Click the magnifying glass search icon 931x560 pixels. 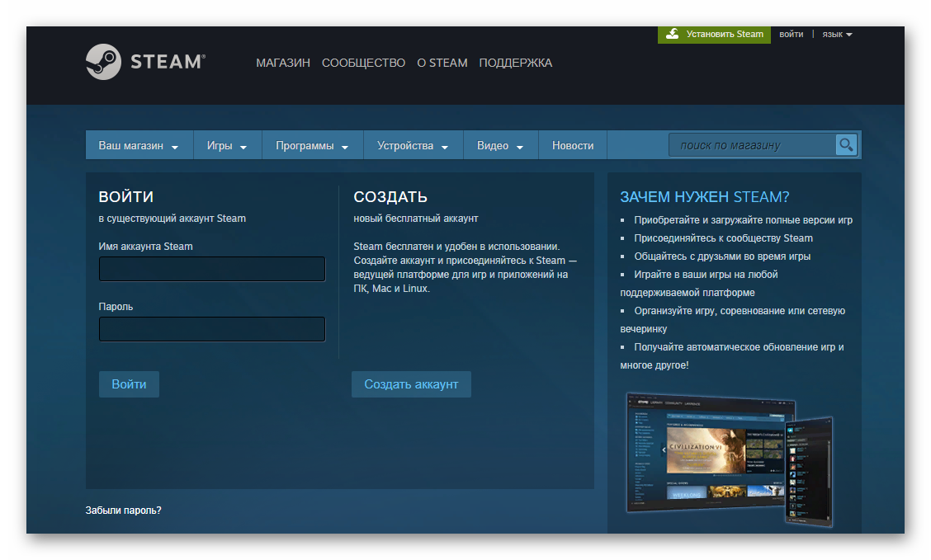click(x=846, y=145)
